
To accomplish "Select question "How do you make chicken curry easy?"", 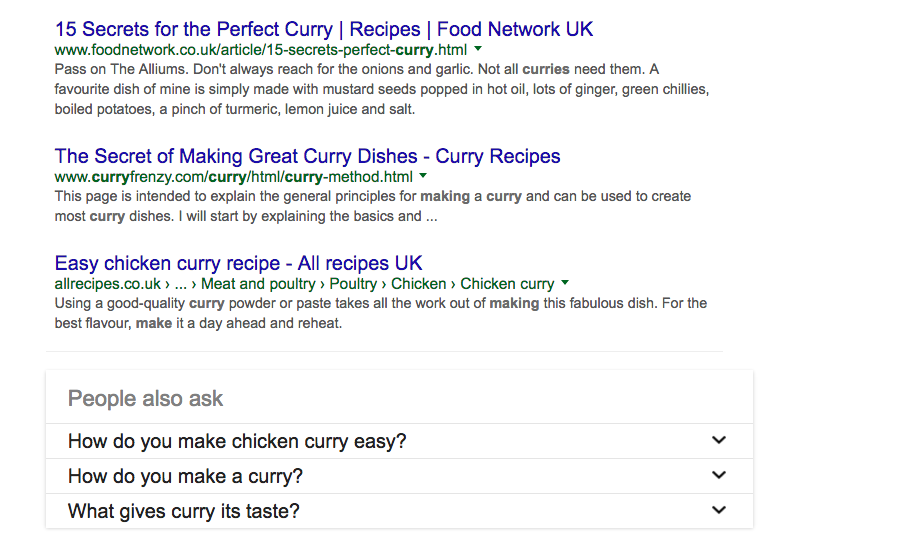I will [x=237, y=441].
